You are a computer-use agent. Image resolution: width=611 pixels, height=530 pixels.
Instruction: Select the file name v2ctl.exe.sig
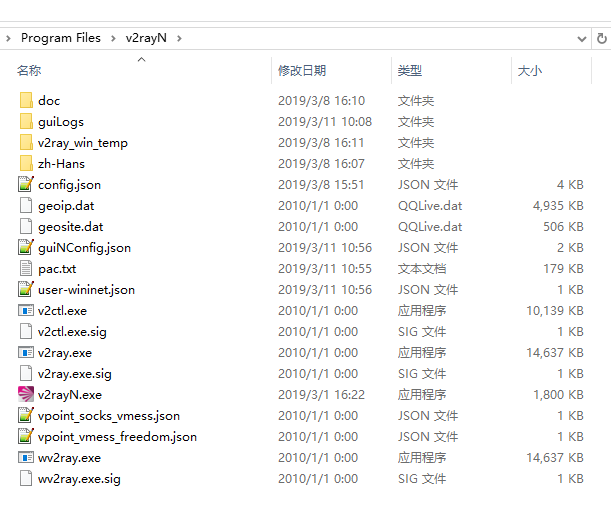72,332
